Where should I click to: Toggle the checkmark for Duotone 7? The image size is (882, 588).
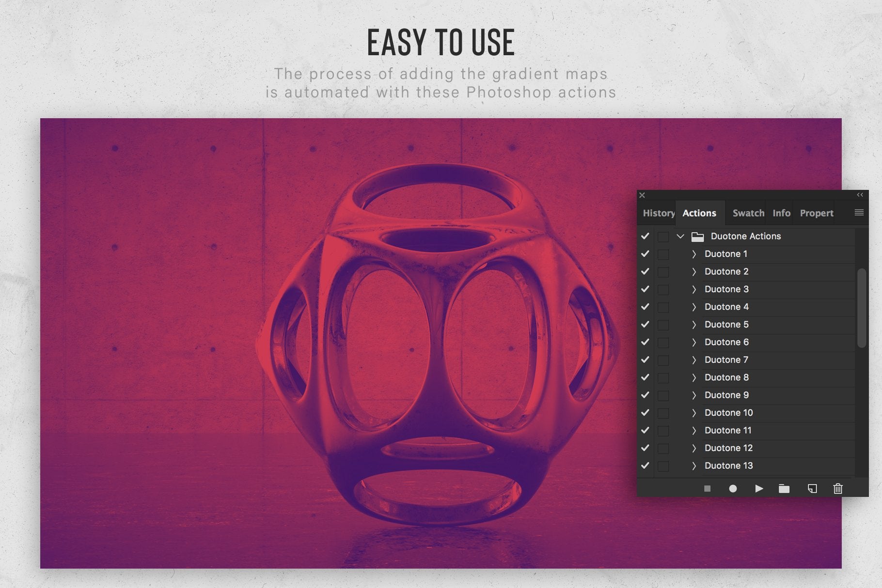click(x=645, y=360)
